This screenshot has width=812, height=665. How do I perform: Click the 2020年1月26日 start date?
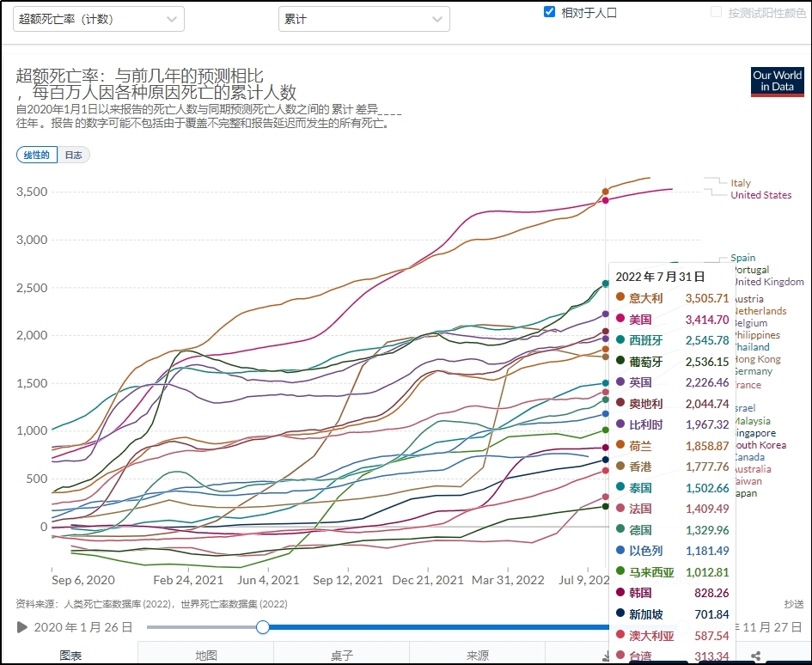click(x=83, y=627)
